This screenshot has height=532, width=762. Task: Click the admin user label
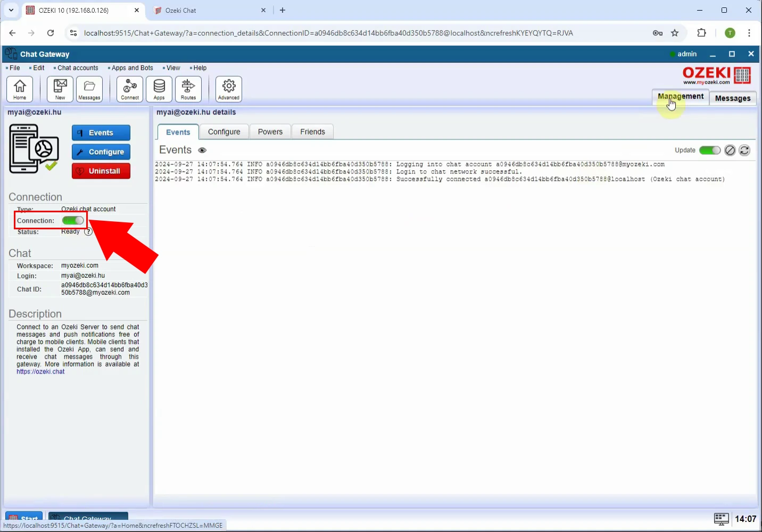(687, 54)
